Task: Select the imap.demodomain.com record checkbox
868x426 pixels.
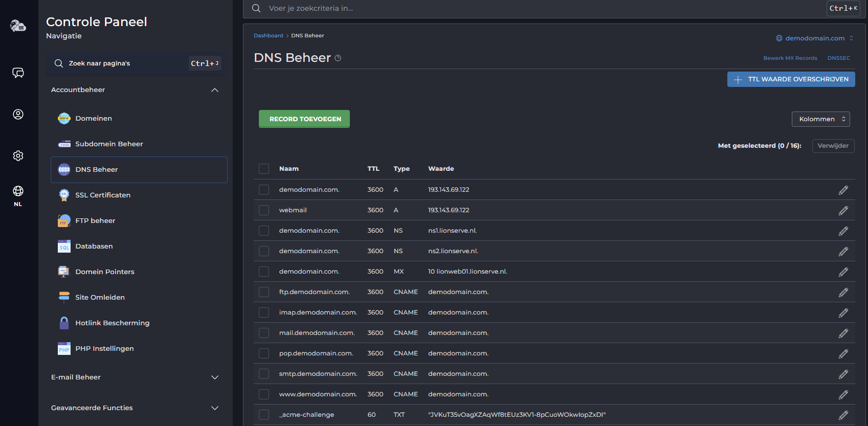Action: click(264, 312)
